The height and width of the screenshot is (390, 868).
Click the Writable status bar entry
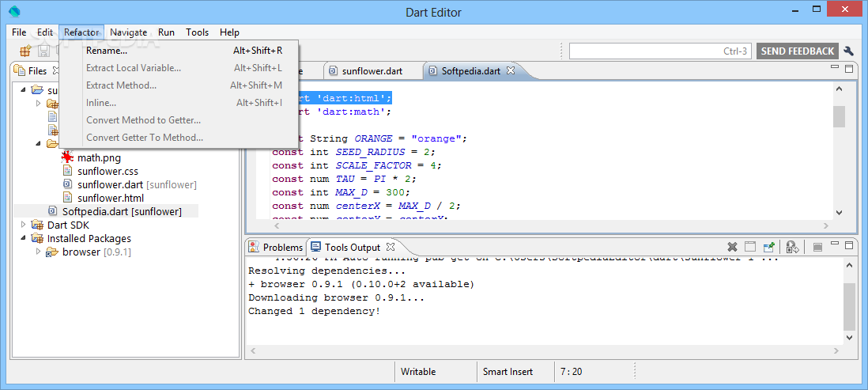418,372
